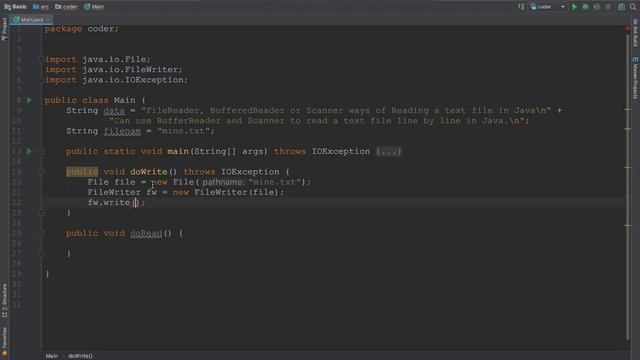Click highlighted 'public' keyword before doWrite
640x360 pixels.
point(82,172)
